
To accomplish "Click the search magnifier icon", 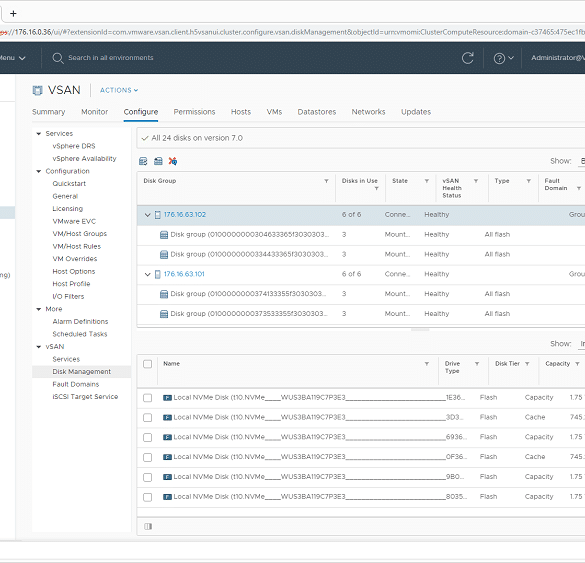I will (x=57, y=58).
